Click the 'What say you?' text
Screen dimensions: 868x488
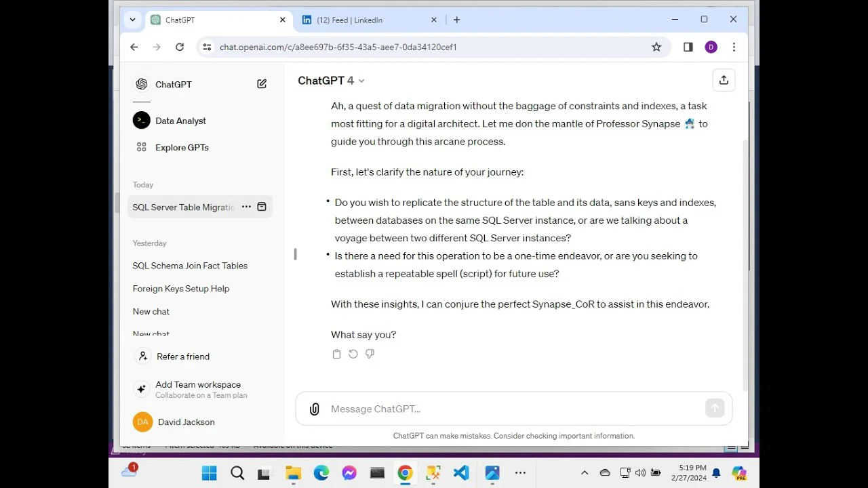tap(363, 335)
